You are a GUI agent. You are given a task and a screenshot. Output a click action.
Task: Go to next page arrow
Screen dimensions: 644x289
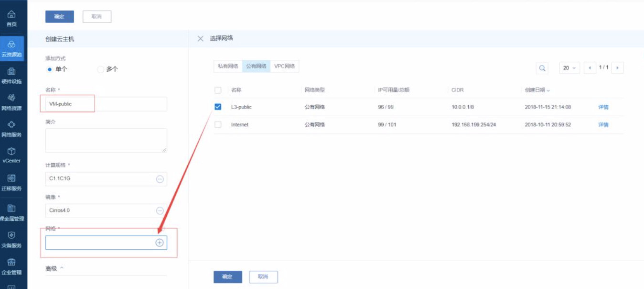pyautogui.click(x=618, y=68)
